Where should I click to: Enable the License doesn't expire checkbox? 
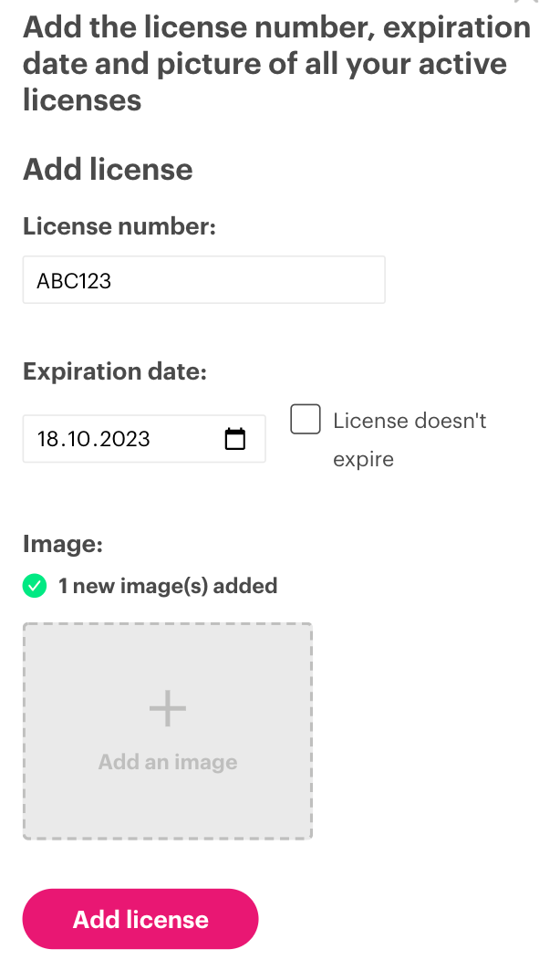pyautogui.click(x=306, y=420)
